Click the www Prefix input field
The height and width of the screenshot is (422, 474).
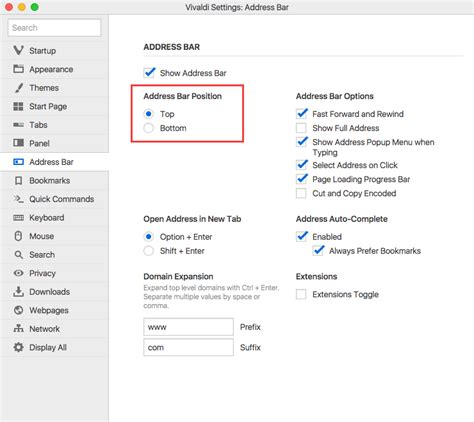click(x=188, y=327)
